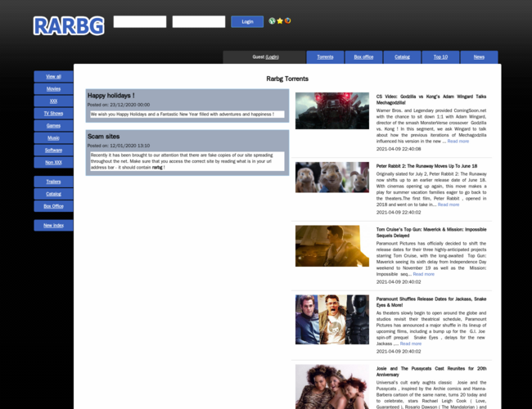Click the green globe icon beside Login
The image size is (532, 409).
[x=272, y=21]
